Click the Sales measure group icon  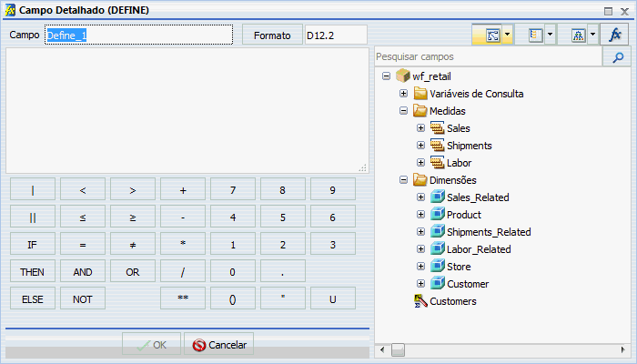[437, 128]
